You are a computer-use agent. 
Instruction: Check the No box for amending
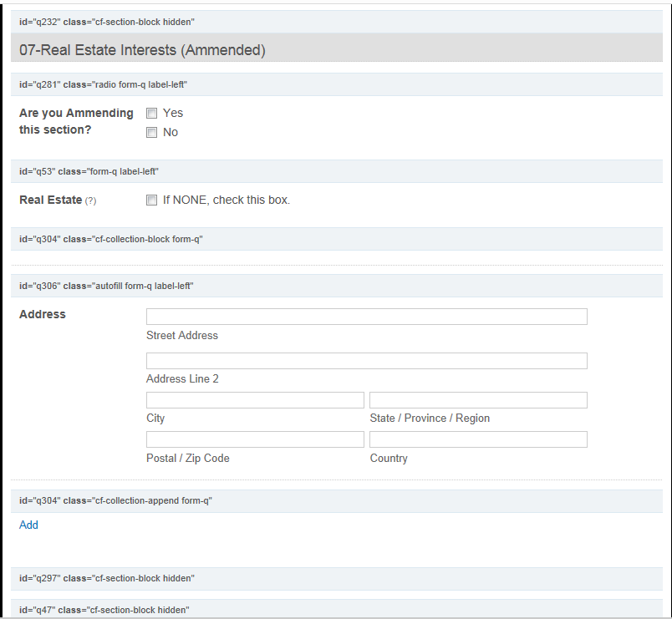[152, 133]
